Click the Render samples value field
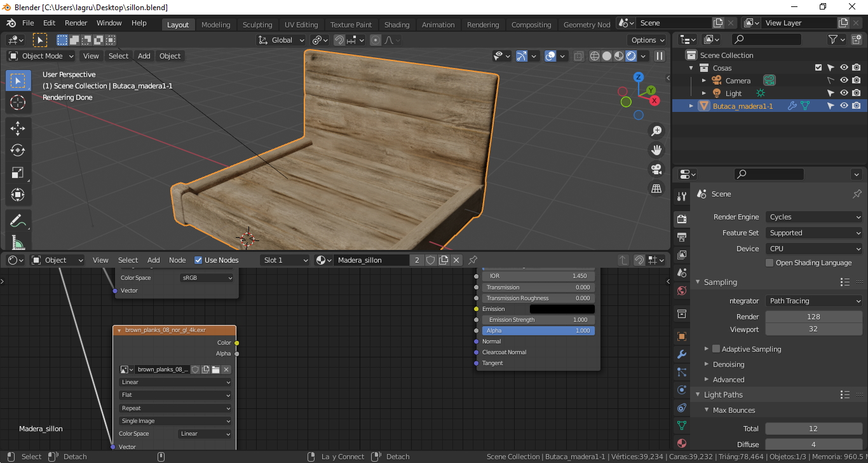The width and height of the screenshot is (868, 463). (x=813, y=317)
